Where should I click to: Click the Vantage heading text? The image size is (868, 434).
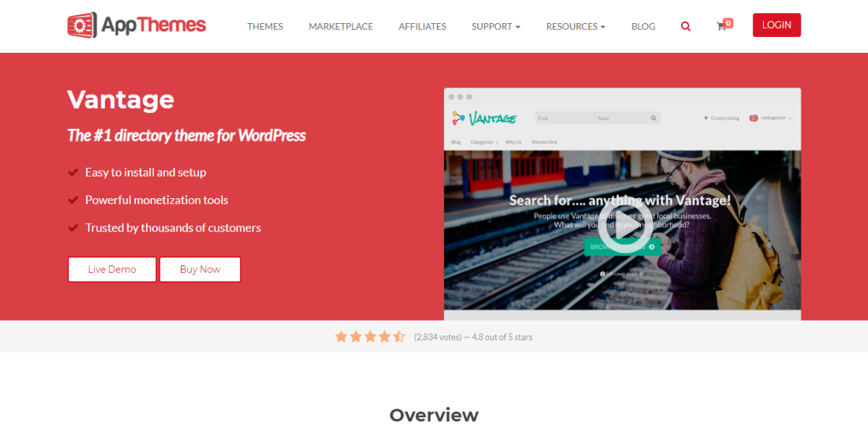click(121, 99)
